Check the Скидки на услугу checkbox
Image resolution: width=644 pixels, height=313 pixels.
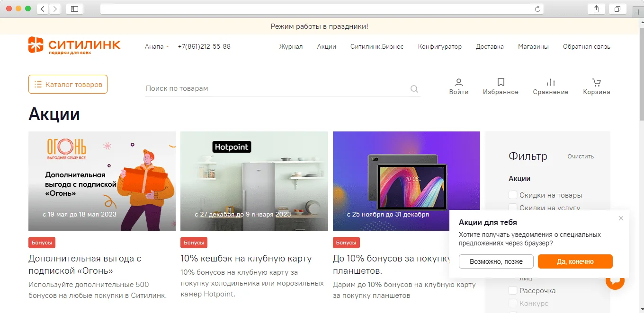513,207
